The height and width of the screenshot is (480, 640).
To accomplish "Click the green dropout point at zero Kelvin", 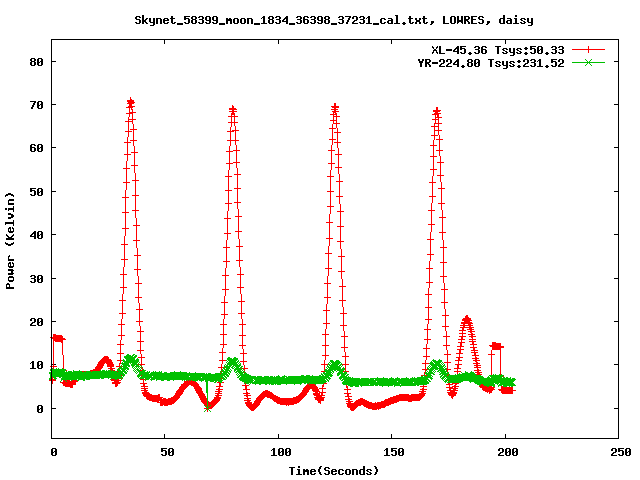I will coord(207,408).
